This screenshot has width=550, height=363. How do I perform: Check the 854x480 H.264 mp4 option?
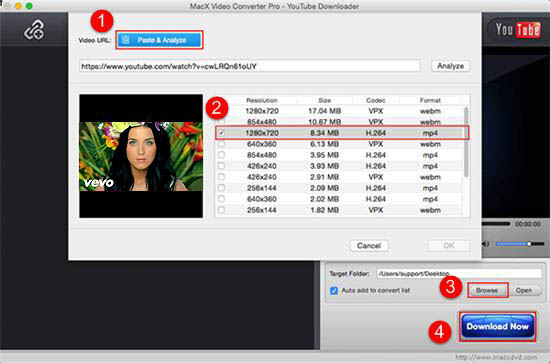(221, 155)
